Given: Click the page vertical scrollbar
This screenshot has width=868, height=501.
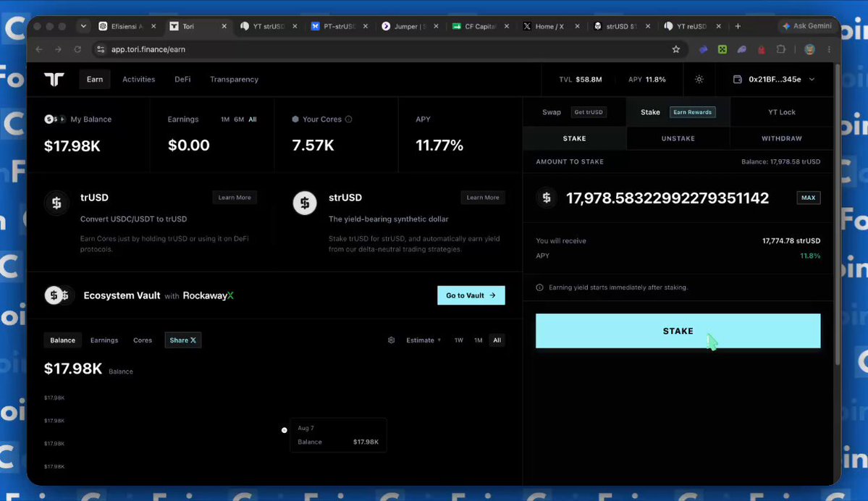Looking at the screenshot, I should pos(837,215).
